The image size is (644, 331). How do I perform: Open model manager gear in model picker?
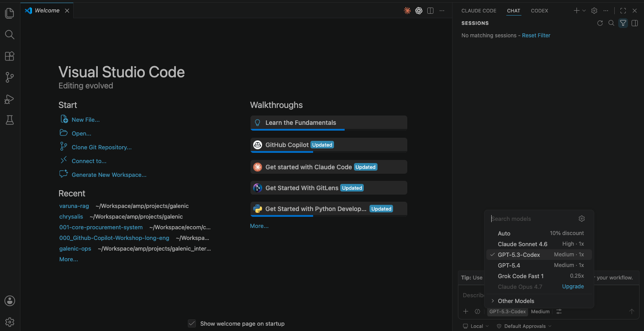[582, 219]
